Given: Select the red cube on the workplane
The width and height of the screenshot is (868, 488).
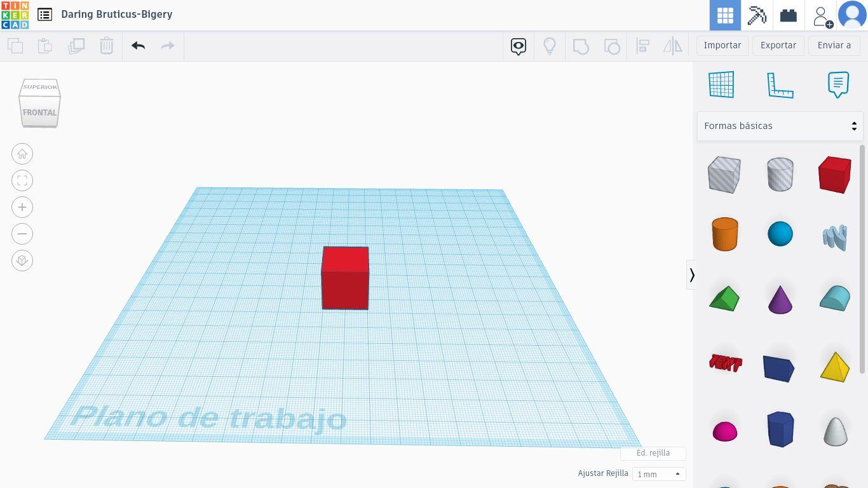Looking at the screenshot, I should tap(345, 278).
